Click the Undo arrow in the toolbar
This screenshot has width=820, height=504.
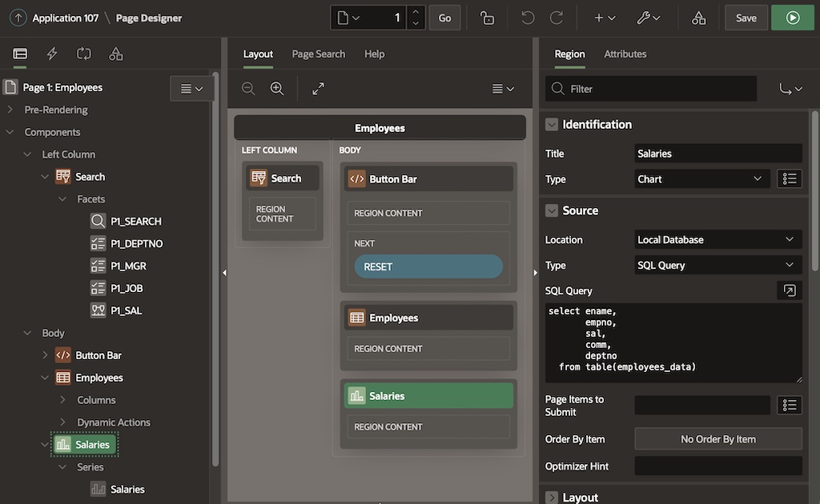coord(528,18)
